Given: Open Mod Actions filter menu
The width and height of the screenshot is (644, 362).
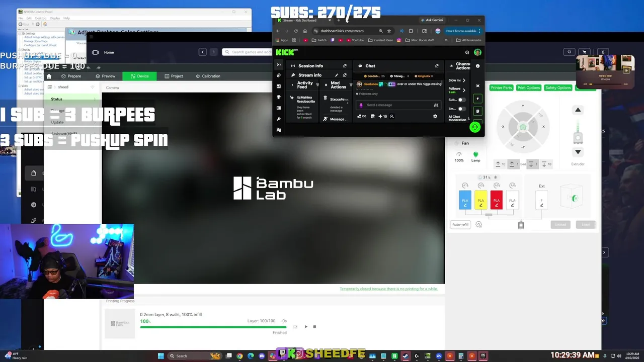Looking at the screenshot, I should 351,85.
